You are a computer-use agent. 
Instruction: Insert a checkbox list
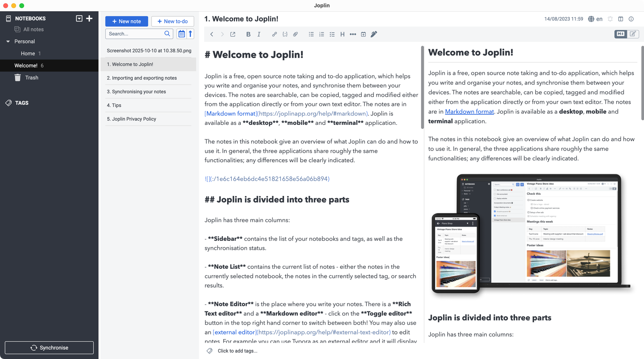pos(332,34)
